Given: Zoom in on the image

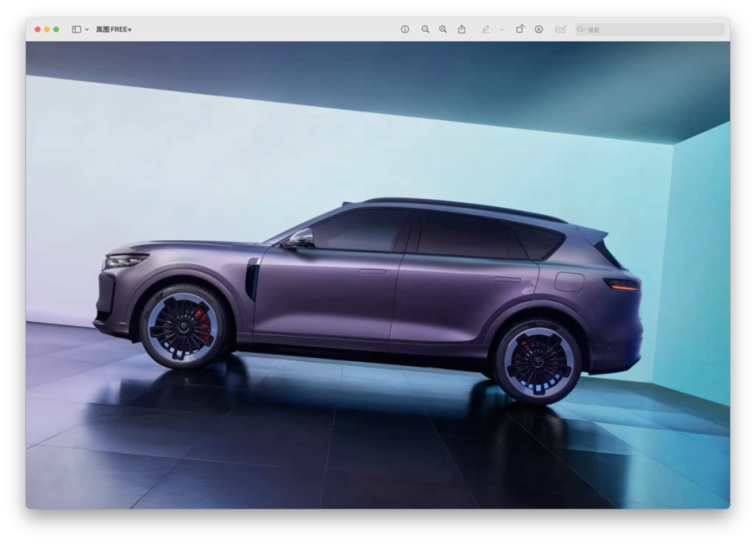Looking at the screenshot, I should tap(443, 29).
